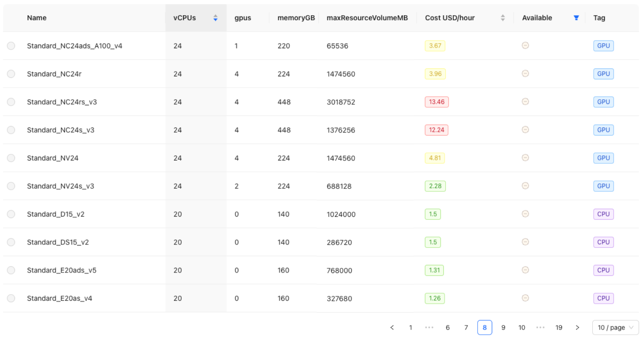
Task: Select the Standard_NC24r radio button
Action: [11, 74]
